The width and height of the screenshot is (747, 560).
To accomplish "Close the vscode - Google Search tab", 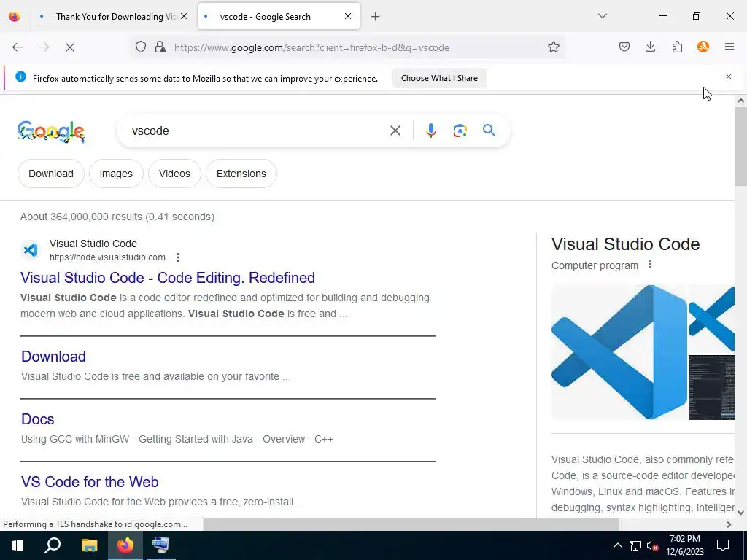I will pos(348,16).
